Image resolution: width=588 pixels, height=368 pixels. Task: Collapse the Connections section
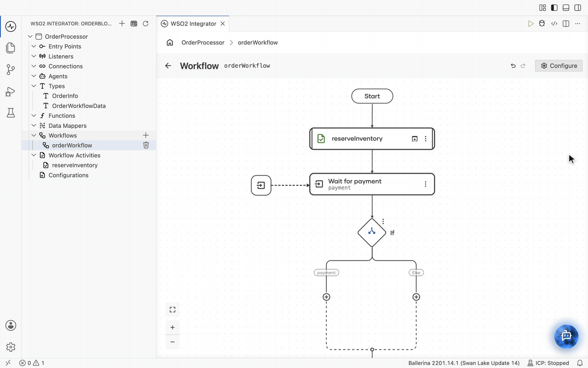pos(34,66)
